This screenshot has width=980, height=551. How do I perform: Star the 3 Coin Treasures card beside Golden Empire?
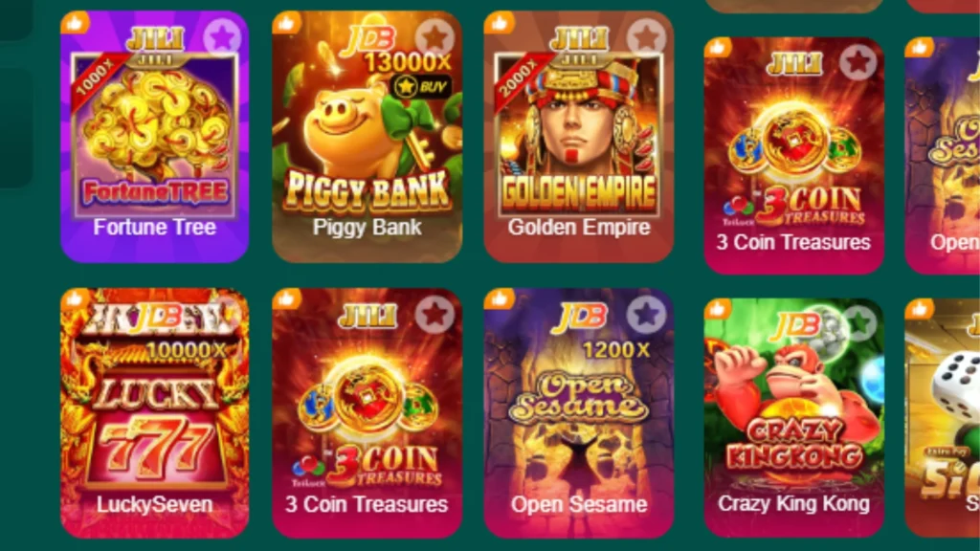[857, 62]
